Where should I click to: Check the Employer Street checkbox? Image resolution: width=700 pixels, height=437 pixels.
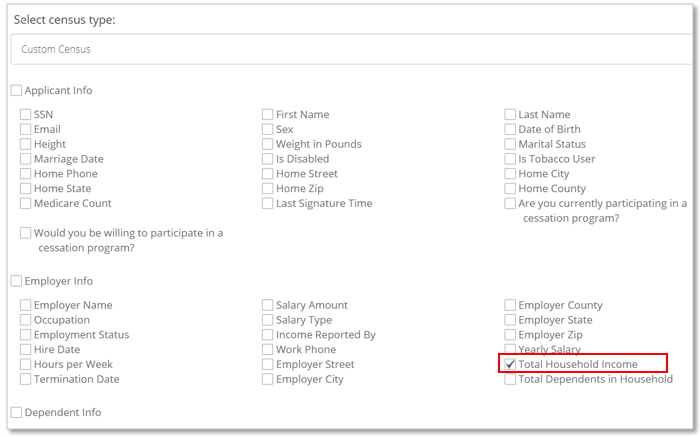[267, 364]
